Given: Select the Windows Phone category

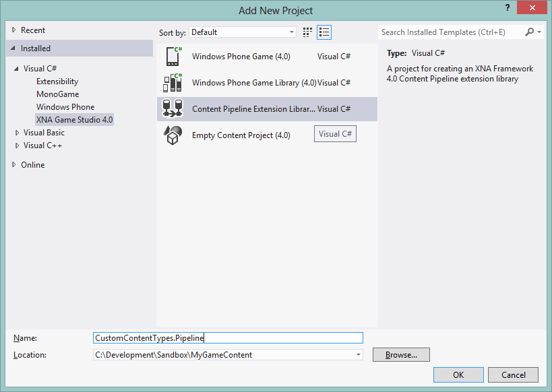Looking at the screenshot, I should point(65,107).
